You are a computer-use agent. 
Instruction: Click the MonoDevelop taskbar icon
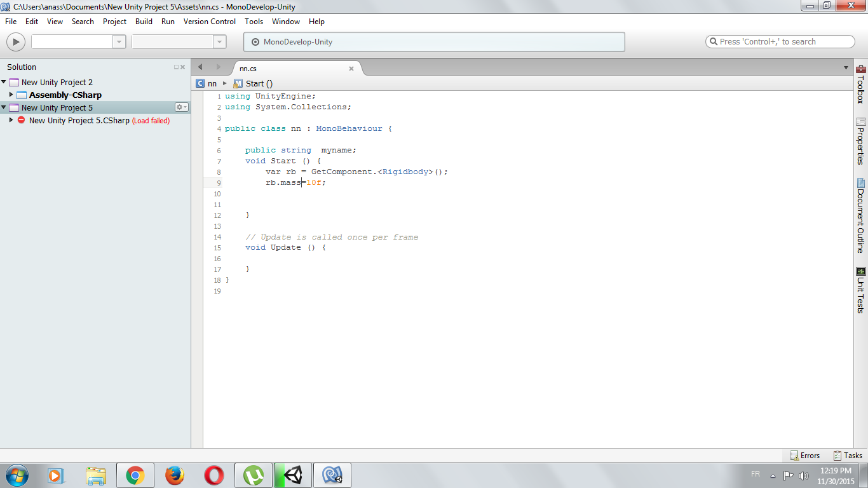332,475
